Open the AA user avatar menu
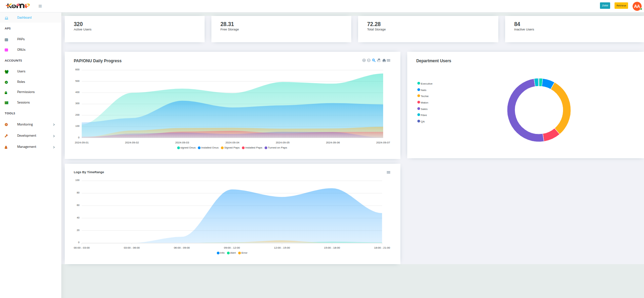The image size is (644, 298). tap(637, 6)
